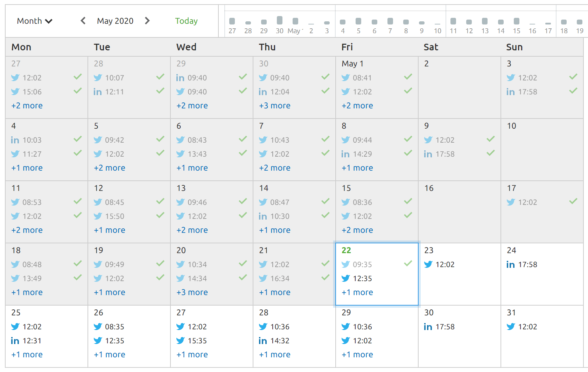Click published checkmark for 16:34 May 21

pyautogui.click(x=325, y=277)
